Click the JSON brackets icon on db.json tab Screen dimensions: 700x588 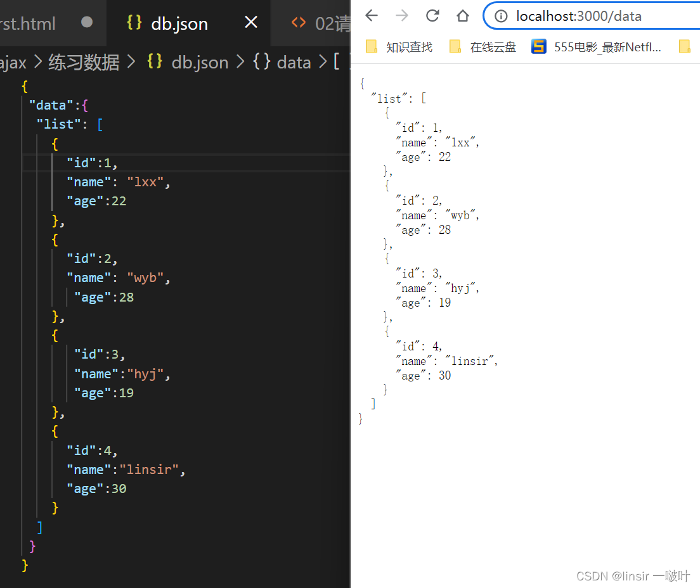[134, 23]
